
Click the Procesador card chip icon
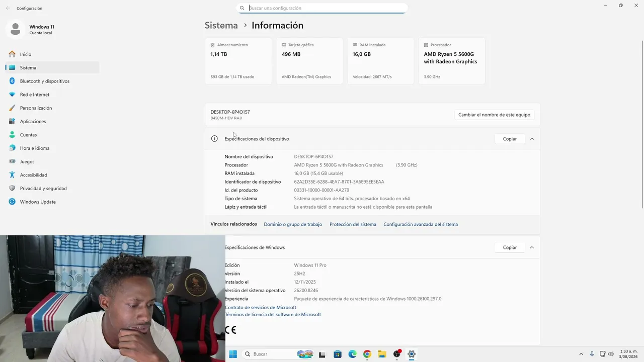point(426,45)
